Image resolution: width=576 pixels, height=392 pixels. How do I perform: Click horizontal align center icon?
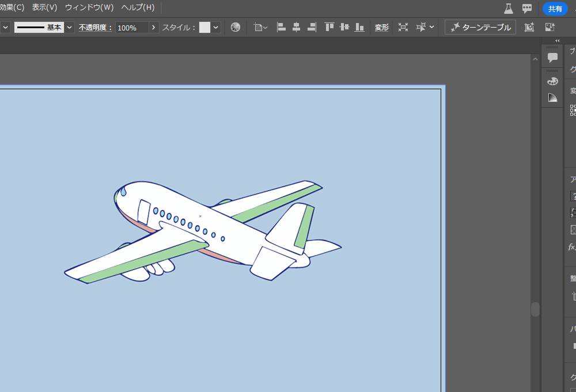297,27
